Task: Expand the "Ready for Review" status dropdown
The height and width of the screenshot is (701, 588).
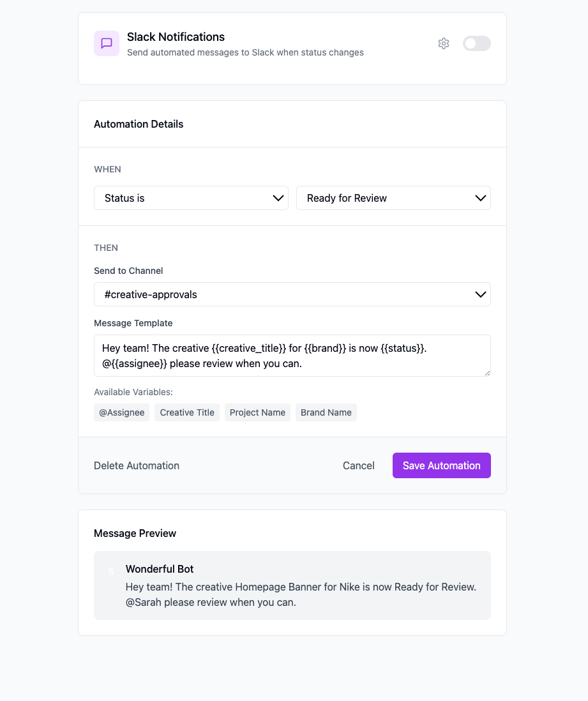Action: coord(393,198)
